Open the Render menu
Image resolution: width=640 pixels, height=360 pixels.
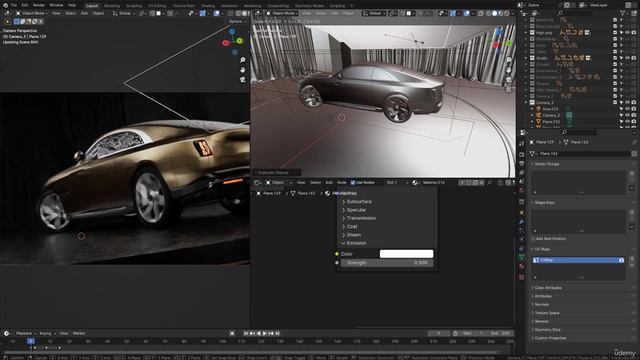point(39,5)
